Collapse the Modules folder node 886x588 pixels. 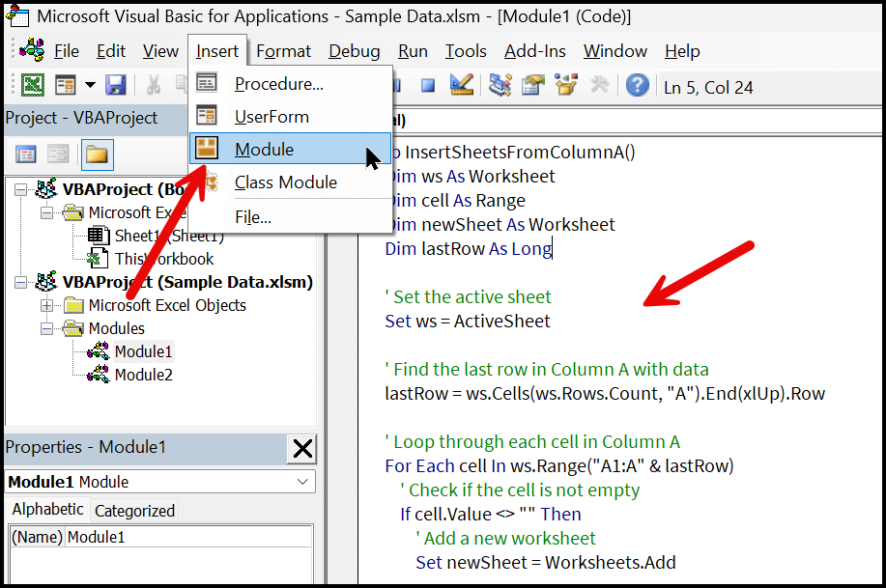coord(47,328)
